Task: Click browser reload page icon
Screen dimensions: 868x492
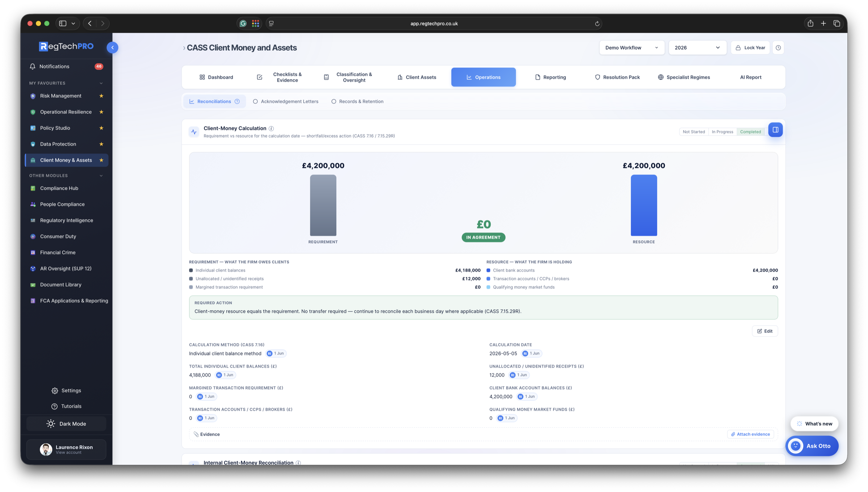Action: pos(597,24)
